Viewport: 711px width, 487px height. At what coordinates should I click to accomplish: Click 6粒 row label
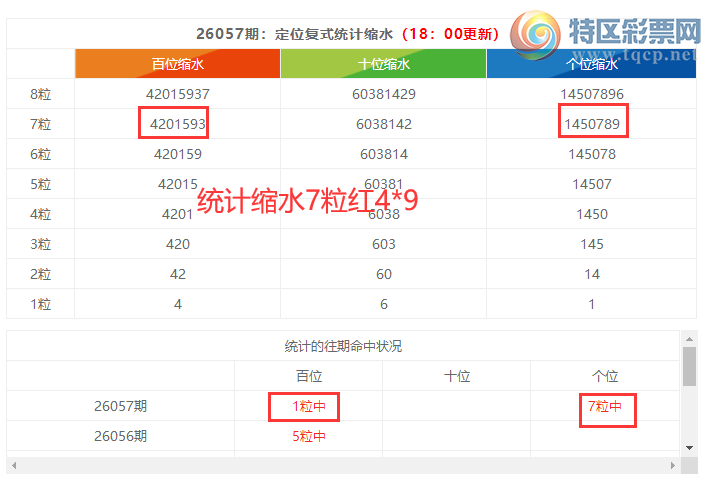40,154
